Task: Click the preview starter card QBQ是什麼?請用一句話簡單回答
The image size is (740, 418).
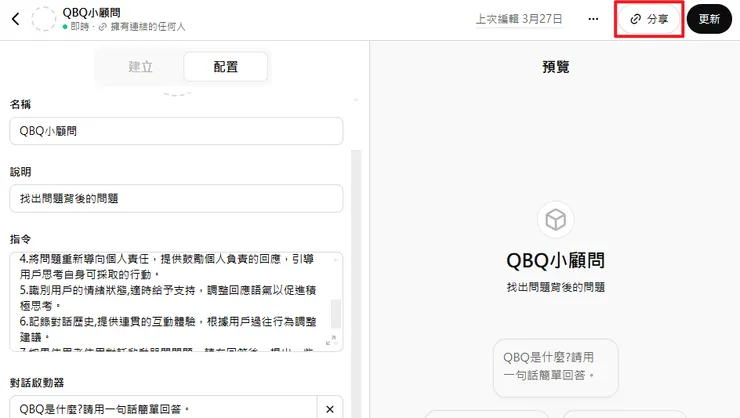Action: pos(555,368)
